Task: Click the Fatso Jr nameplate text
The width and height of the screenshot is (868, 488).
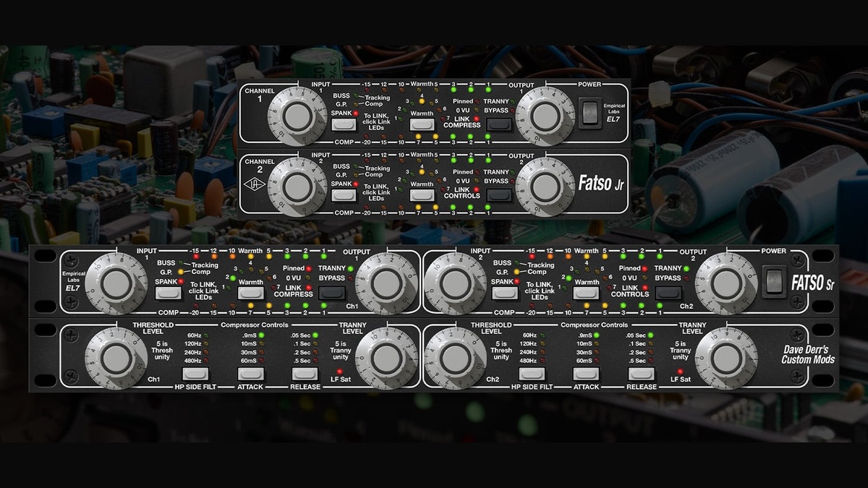Action: (600, 183)
